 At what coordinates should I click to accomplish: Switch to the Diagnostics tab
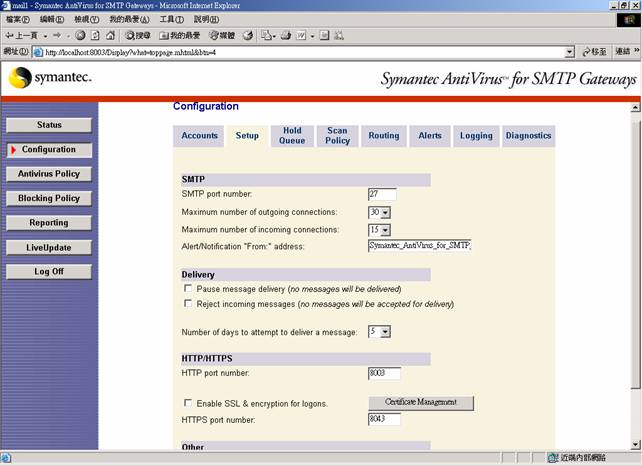[528, 136]
